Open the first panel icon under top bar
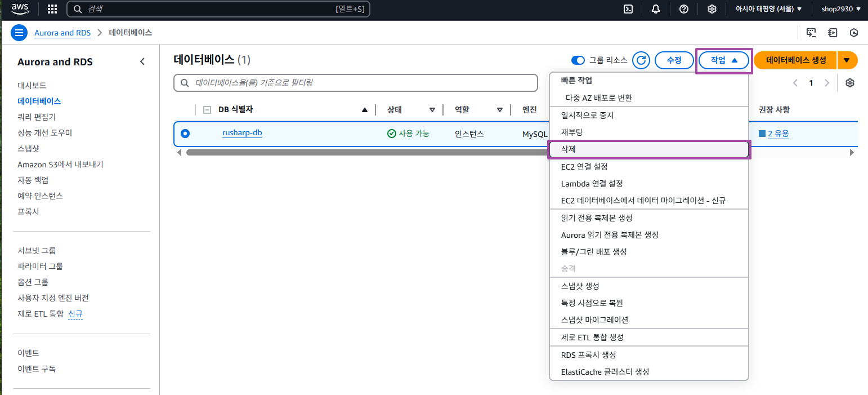This screenshot has height=395, width=868. (811, 33)
